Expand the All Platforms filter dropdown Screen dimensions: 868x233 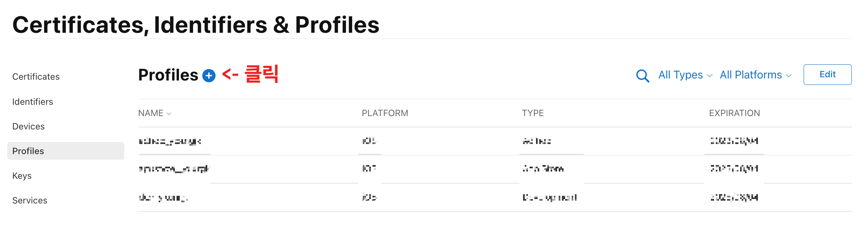point(755,75)
